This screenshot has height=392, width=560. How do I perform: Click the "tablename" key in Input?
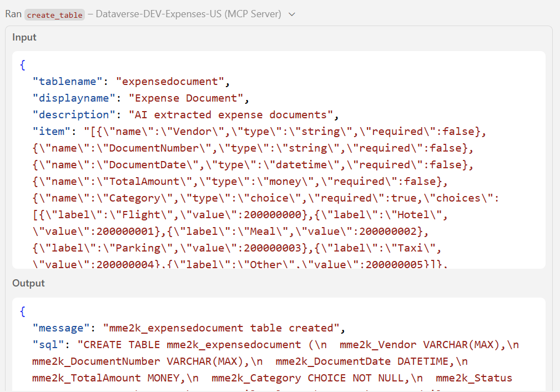(x=67, y=82)
